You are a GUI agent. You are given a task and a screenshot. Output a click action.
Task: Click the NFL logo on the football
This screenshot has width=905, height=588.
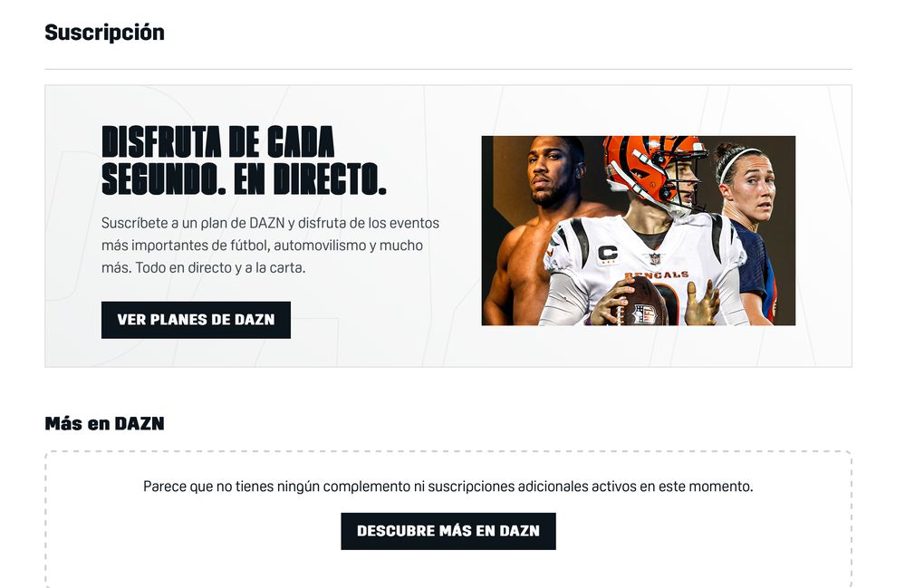coord(644,313)
